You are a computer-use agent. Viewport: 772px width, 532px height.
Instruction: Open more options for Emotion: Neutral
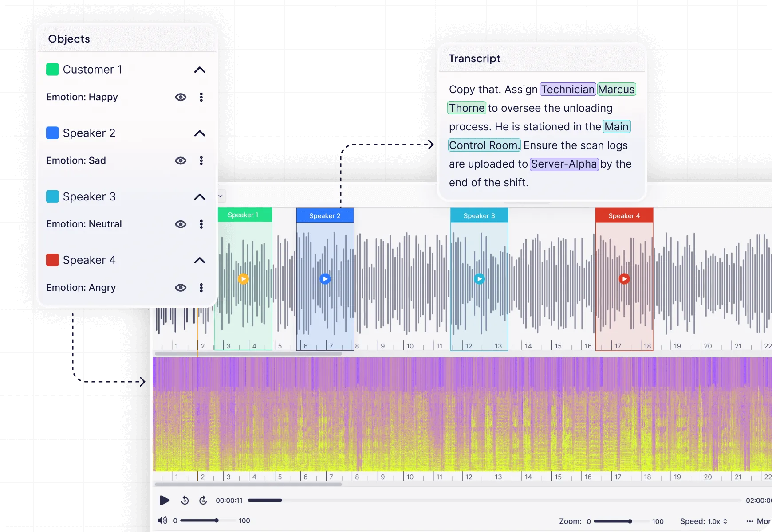point(201,224)
